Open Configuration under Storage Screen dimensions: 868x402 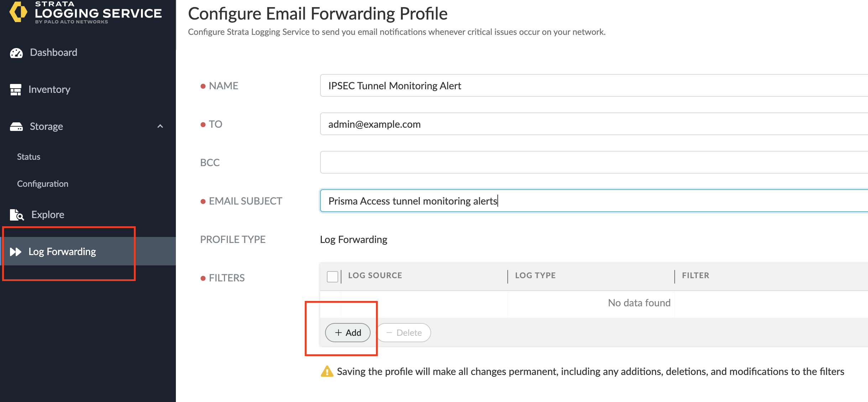42,184
